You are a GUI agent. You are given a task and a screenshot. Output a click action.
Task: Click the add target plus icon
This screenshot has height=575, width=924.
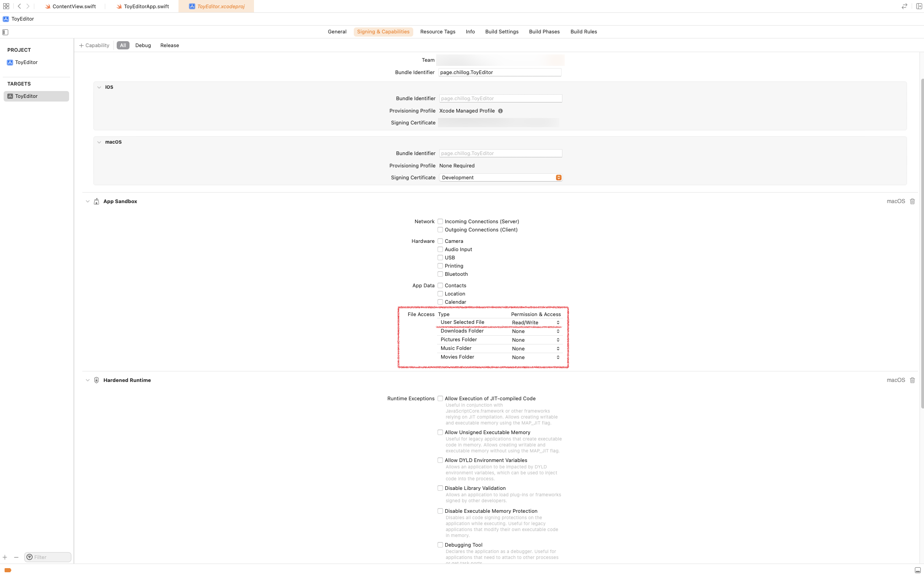[x=5, y=557]
